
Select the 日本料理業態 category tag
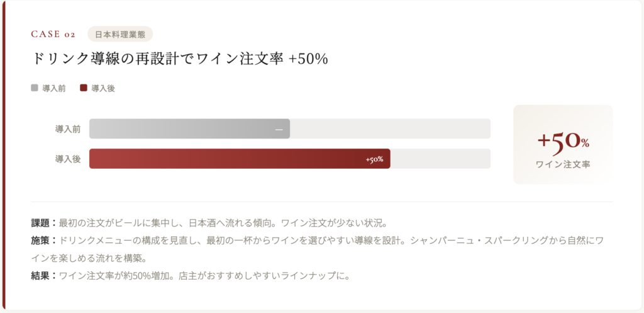click(x=120, y=34)
